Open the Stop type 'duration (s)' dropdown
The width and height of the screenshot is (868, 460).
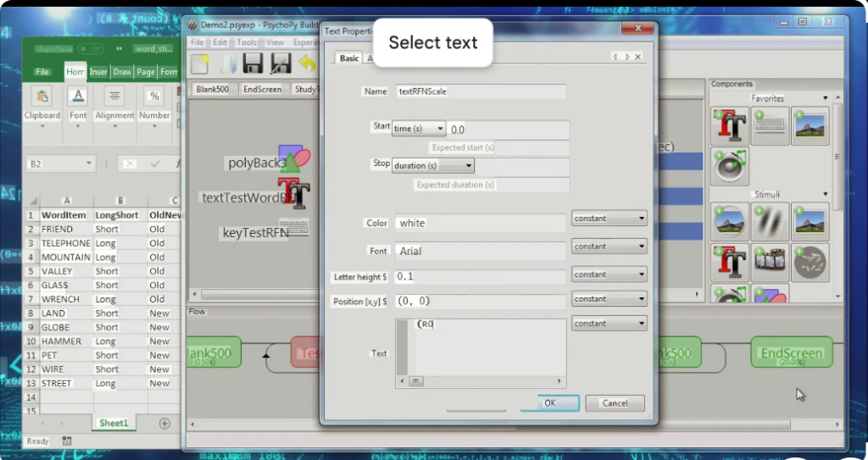(x=432, y=166)
